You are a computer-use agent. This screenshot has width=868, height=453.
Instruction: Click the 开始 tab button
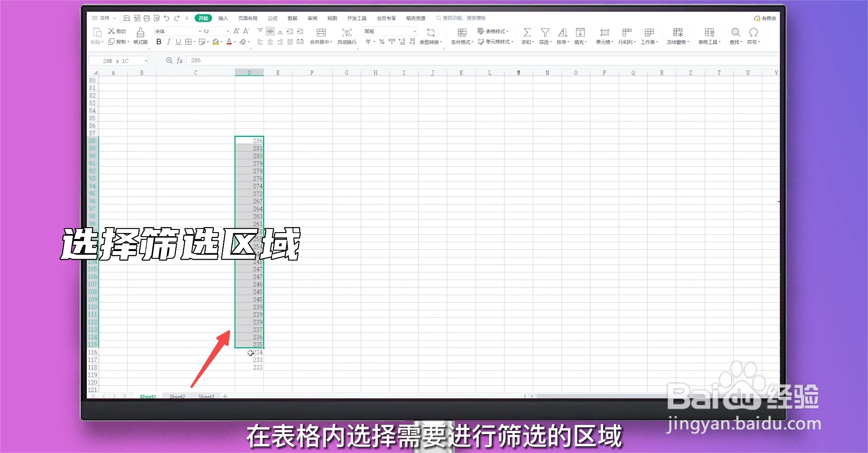pyautogui.click(x=203, y=18)
